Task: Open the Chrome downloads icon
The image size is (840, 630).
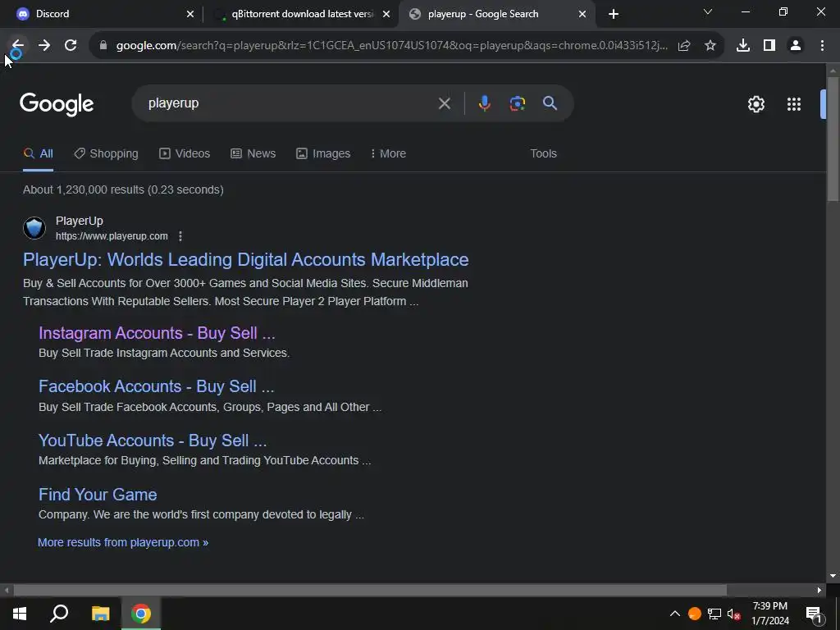Action: [x=743, y=46]
